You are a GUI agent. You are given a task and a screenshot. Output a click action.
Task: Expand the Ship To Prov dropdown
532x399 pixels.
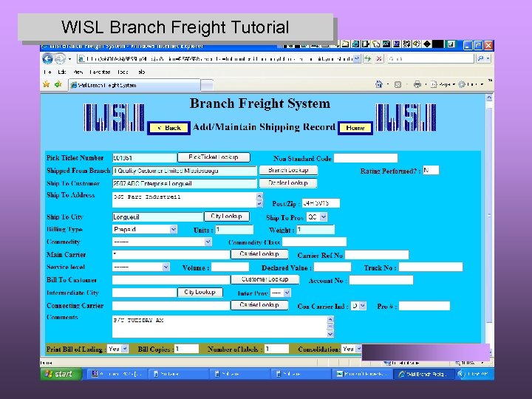pyautogui.click(x=324, y=216)
